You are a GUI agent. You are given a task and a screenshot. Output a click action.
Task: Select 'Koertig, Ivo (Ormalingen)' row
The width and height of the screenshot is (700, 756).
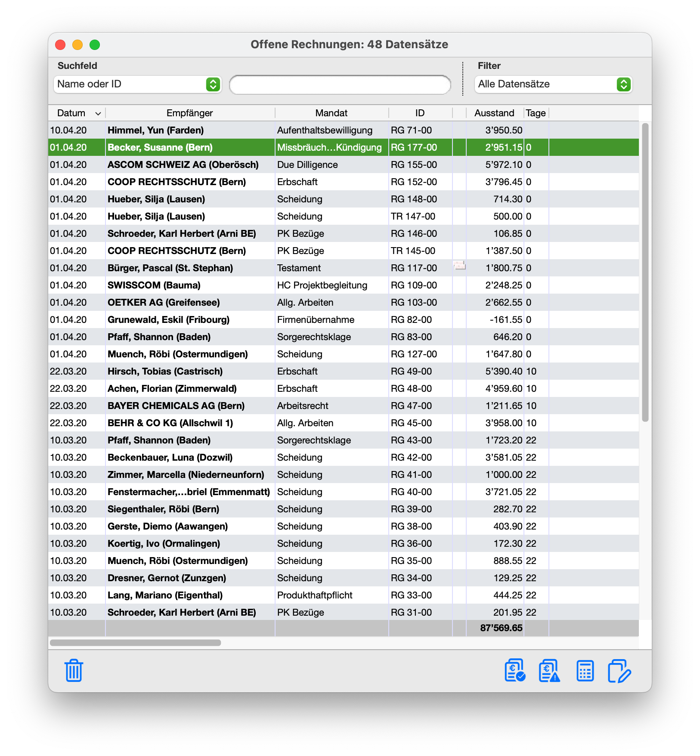click(x=344, y=543)
